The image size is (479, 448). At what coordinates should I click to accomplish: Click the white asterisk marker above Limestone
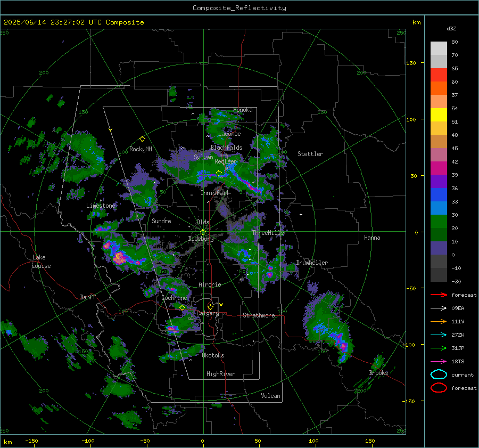(x=101, y=201)
